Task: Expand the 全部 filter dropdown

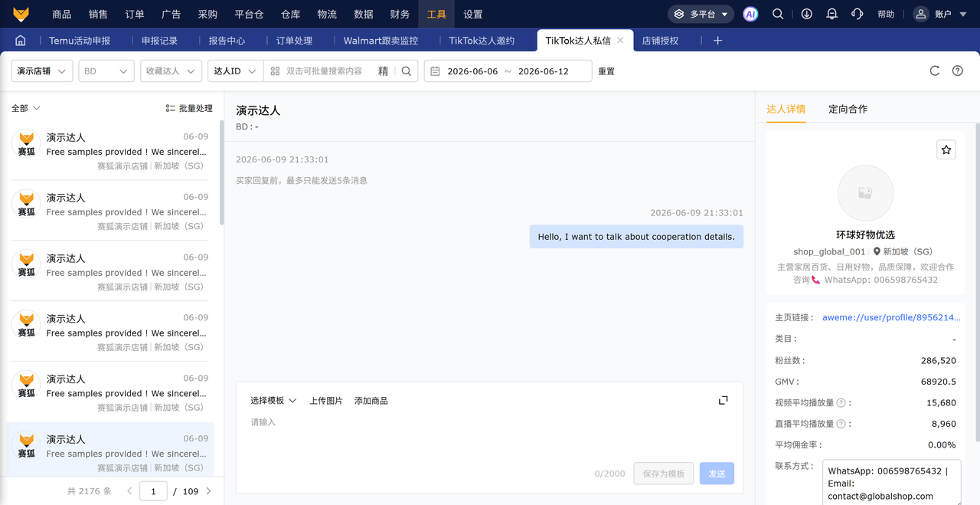Action: pyautogui.click(x=26, y=109)
